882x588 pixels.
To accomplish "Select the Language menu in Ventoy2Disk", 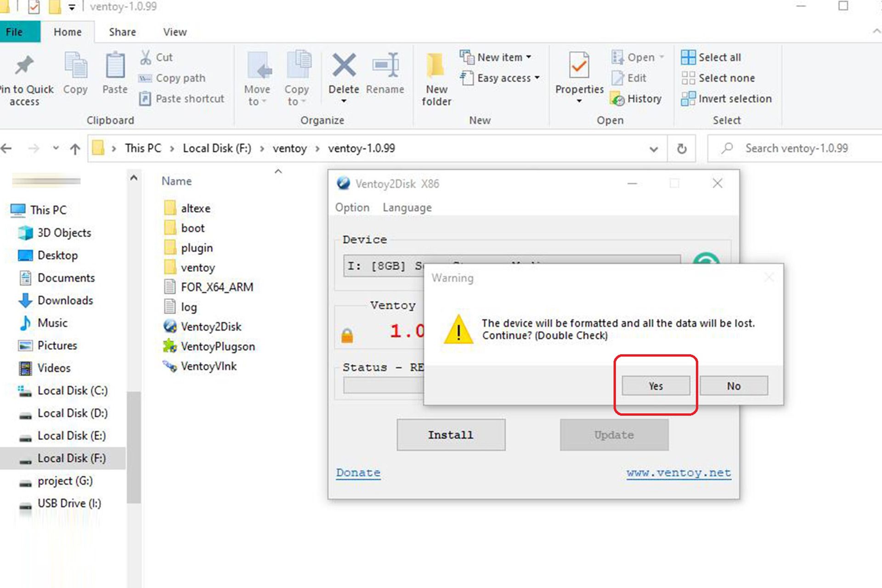I will pos(407,207).
